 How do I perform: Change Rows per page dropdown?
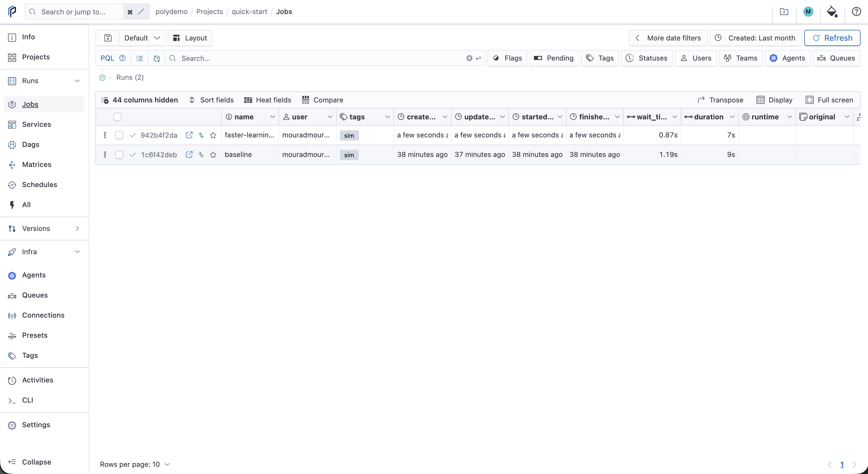[135, 465]
